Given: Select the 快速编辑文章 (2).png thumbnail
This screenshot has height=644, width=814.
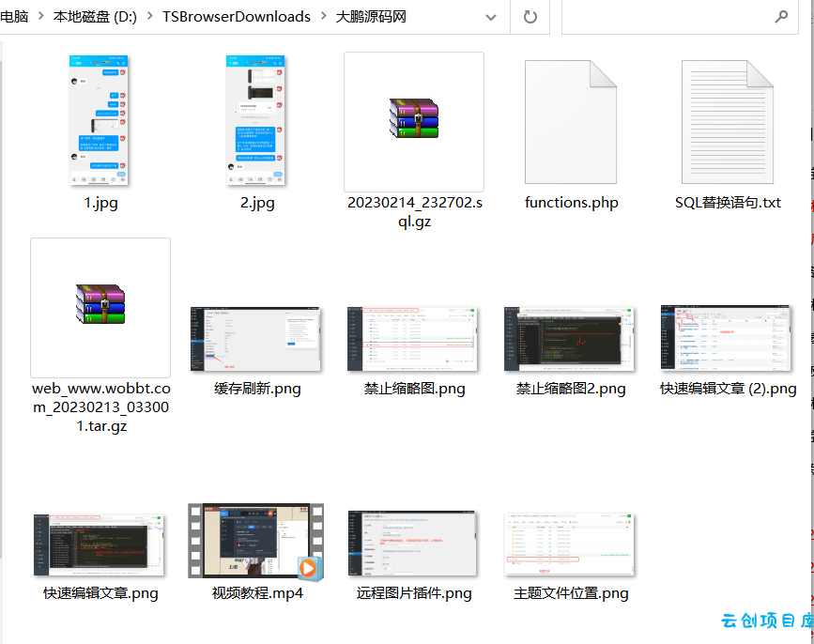Looking at the screenshot, I should click(726, 338).
